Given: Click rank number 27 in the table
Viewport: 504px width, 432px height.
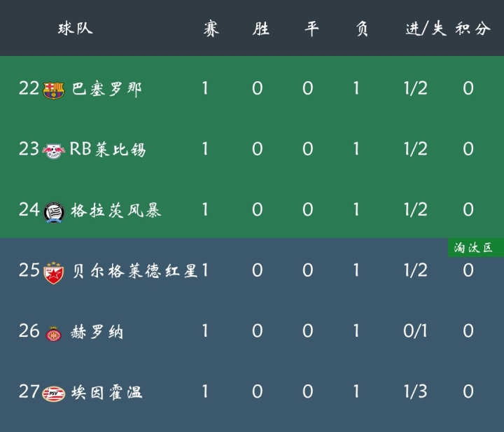Looking at the screenshot, I should [29, 391].
